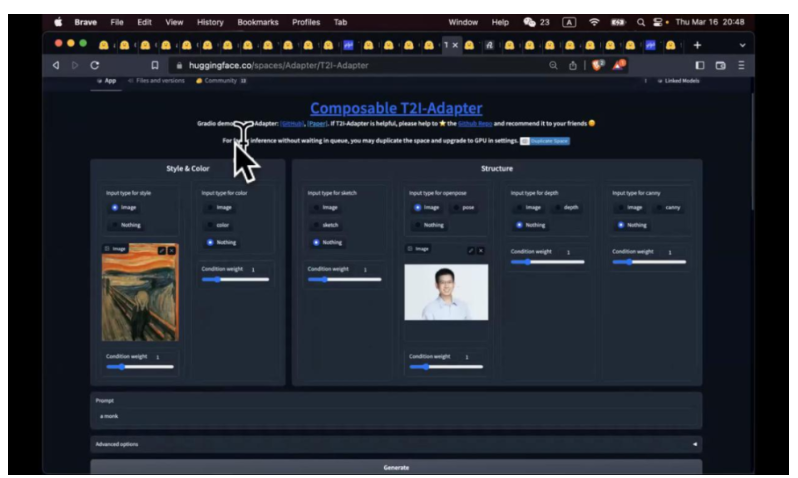Select Nothing for style input type
Image resolution: width=798 pixels, height=478 pixels.
pyautogui.click(x=126, y=225)
